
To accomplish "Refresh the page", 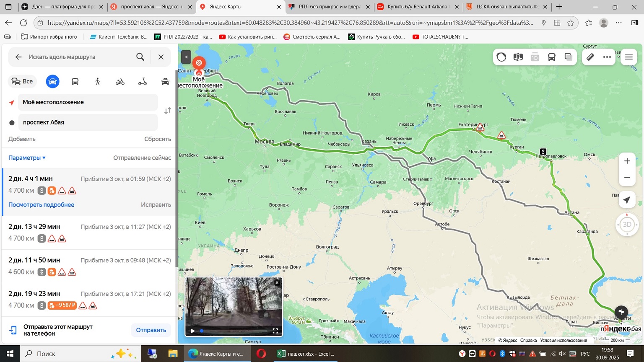I will (x=23, y=23).
